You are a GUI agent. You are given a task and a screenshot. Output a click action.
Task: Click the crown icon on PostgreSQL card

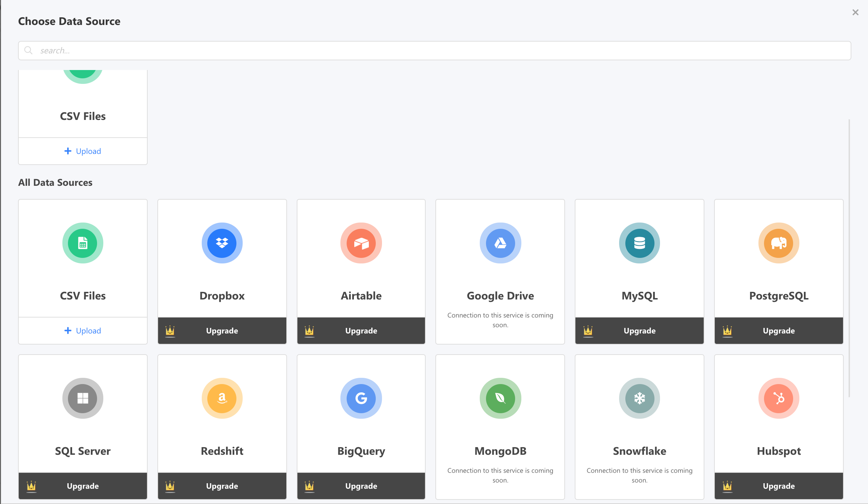(727, 331)
